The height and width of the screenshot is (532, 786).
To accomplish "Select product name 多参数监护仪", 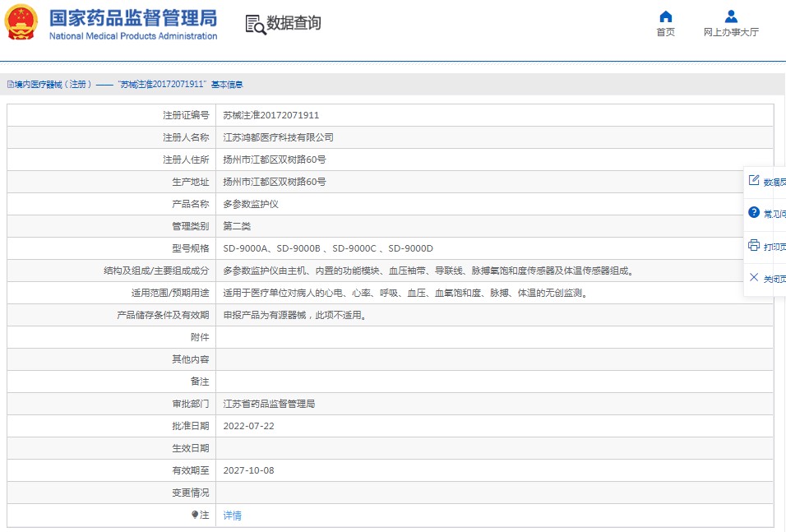I will [x=251, y=204].
